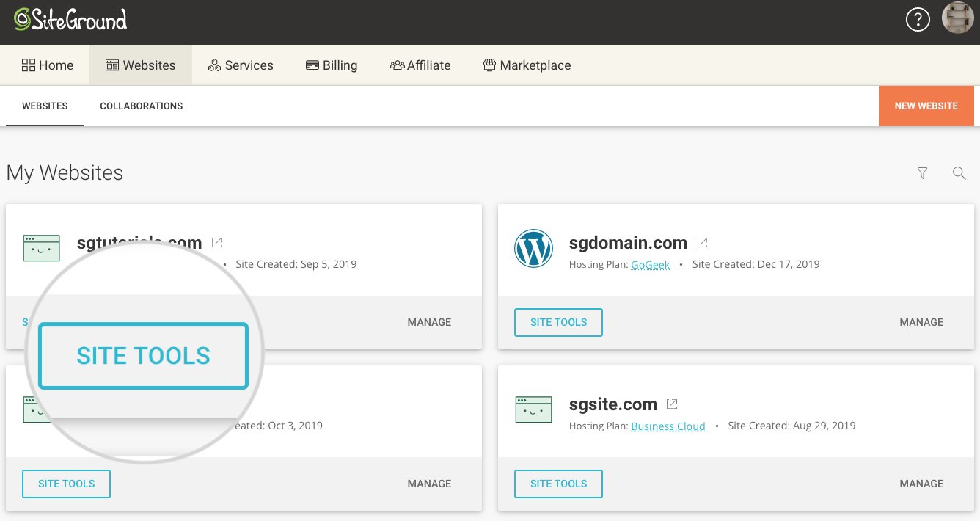The image size is (980, 521).
Task: Open the Business Cloud hosting plan link
Action: (x=668, y=426)
